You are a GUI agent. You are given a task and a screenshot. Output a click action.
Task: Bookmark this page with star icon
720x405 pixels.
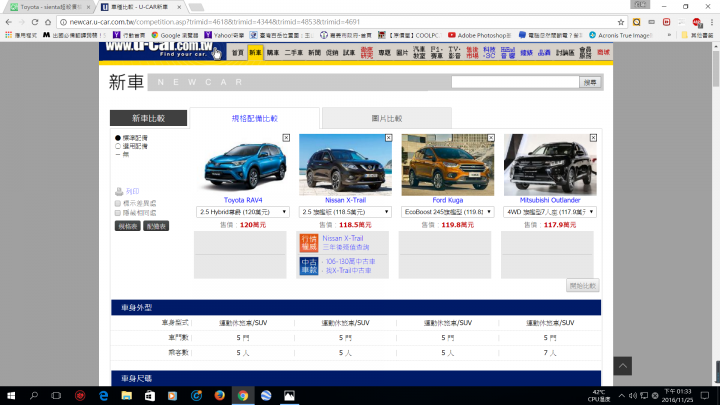tap(621, 22)
